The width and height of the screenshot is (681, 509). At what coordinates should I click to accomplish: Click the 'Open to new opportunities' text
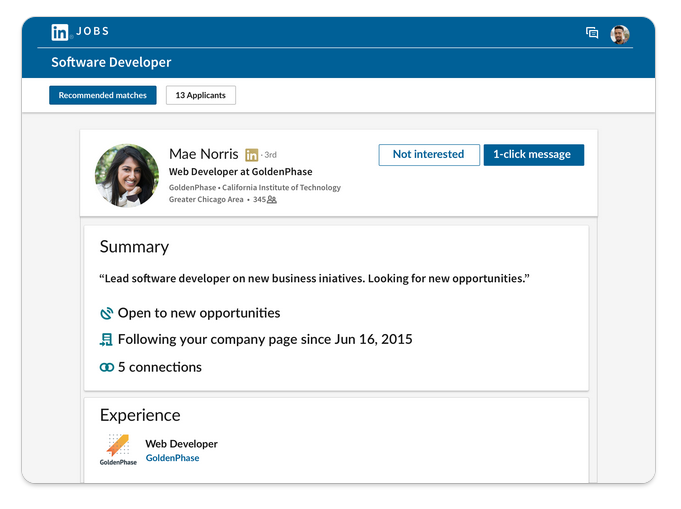199,313
